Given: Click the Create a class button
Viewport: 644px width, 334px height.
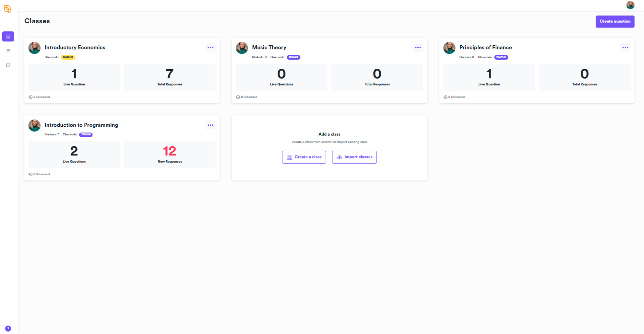Looking at the screenshot, I should [304, 157].
